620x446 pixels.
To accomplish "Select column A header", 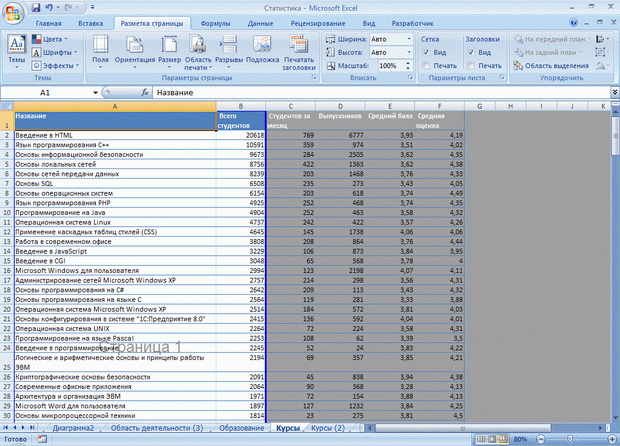I will pyautogui.click(x=115, y=106).
